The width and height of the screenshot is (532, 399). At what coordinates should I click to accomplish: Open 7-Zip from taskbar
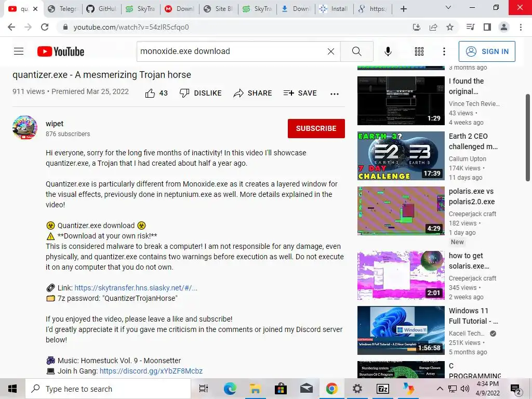coord(383,389)
